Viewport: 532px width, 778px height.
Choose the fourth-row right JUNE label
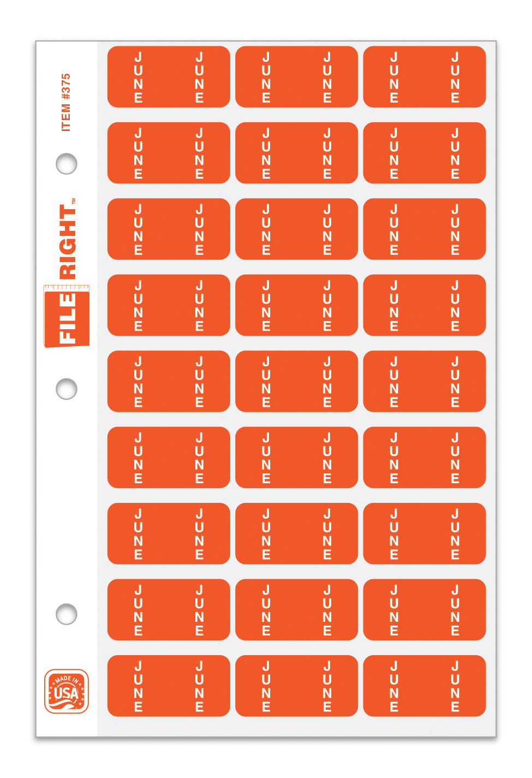424,305
